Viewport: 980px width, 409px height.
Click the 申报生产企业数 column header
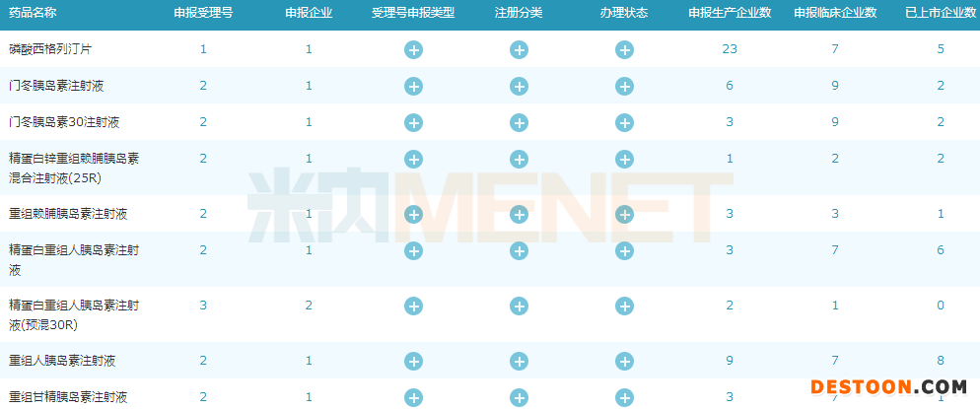[x=730, y=14]
